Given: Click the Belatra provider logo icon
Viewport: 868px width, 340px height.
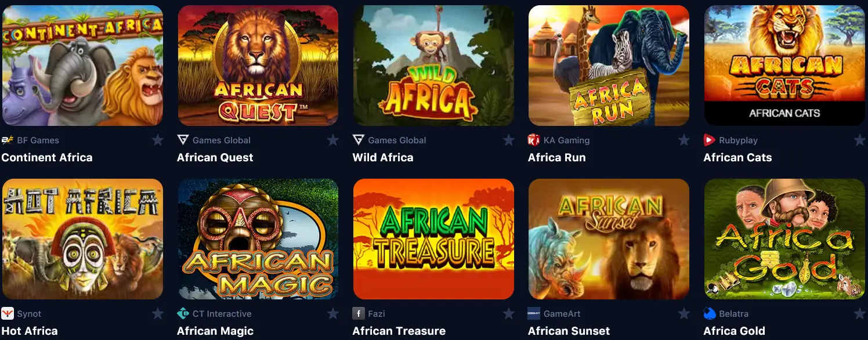Looking at the screenshot, I should click(x=710, y=313).
